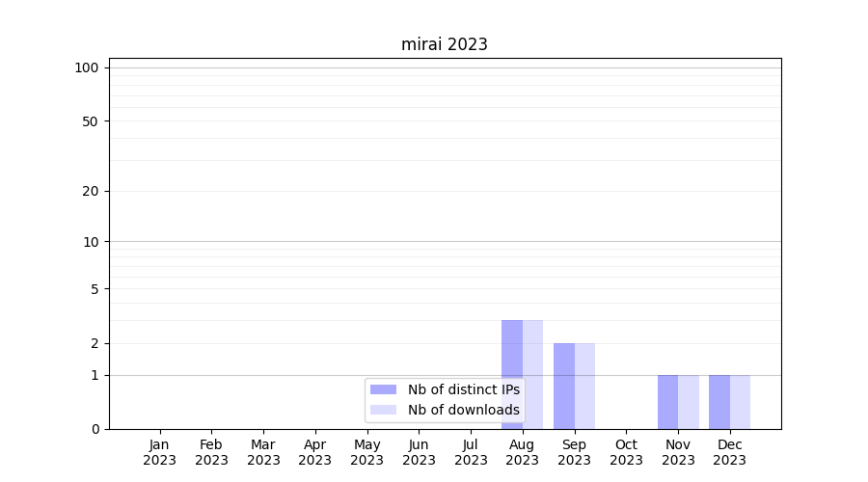The width and height of the screenshot is (868, 482).
Task: Click the "100" y-axis tick label
Action: click(x=87, y=67)
